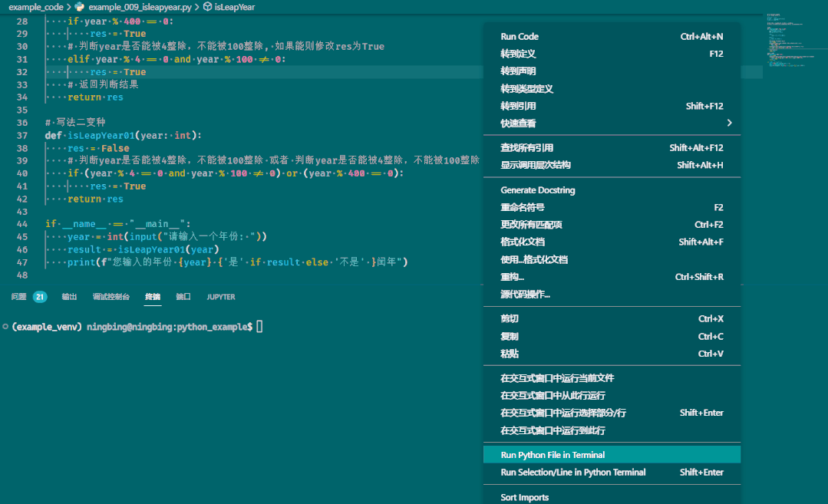Screen dimensions: 828x504
Task: Click the elif statement on line 31
Action: click(x=176, y=59)
